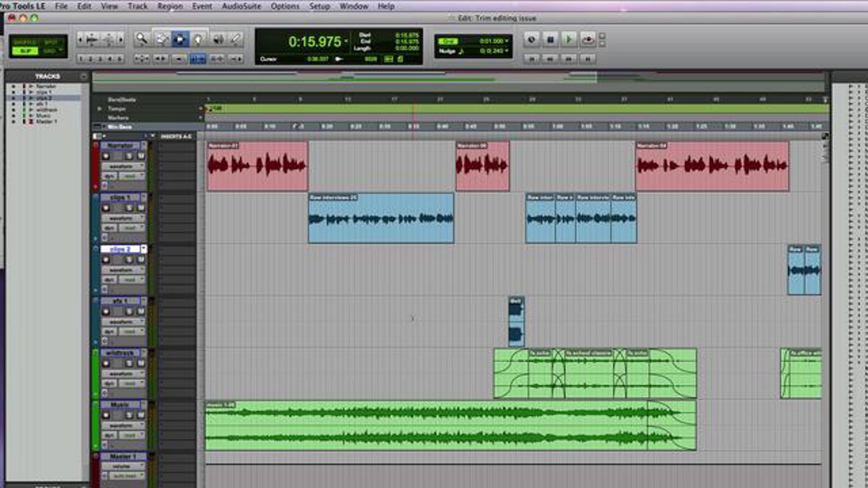Select the Scrubber speaker tool
Image resolution: width=868 pixels, height=488 pixels.
pos(218,39)
